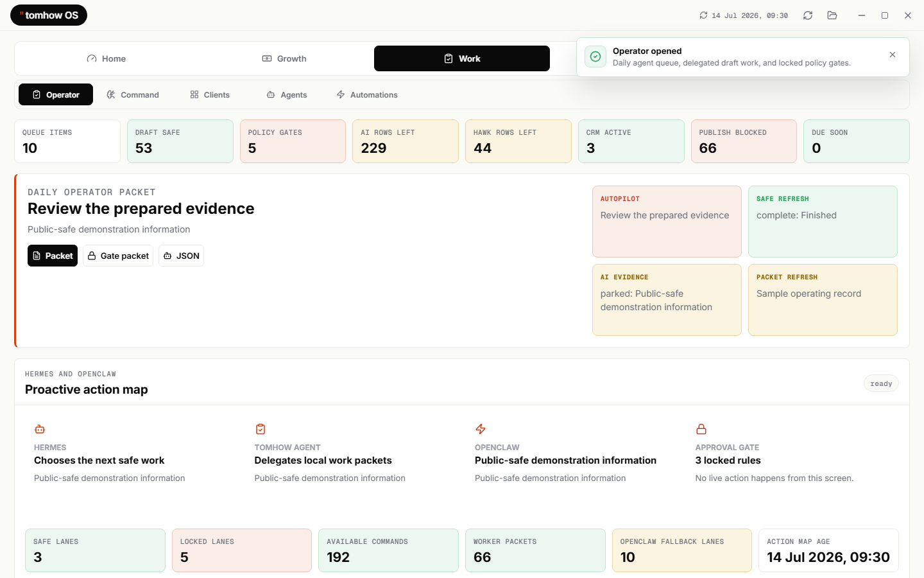
Task: Open the Command sub-tab
Action: [133, 94]
